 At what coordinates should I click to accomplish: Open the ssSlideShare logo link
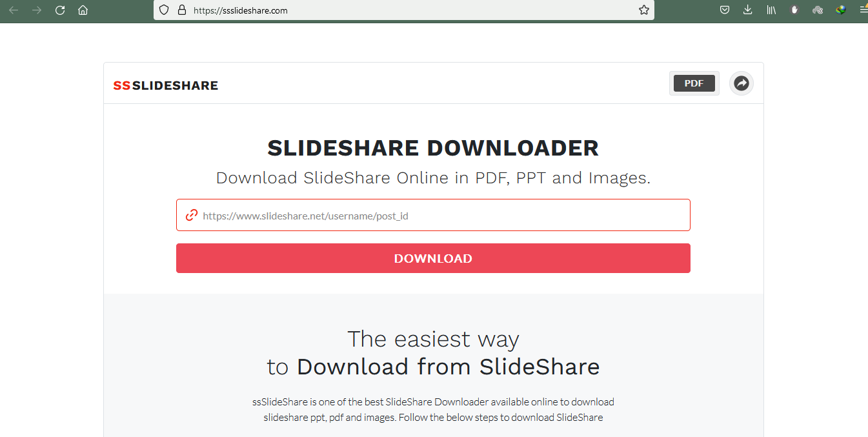click(x=166, y=85)
